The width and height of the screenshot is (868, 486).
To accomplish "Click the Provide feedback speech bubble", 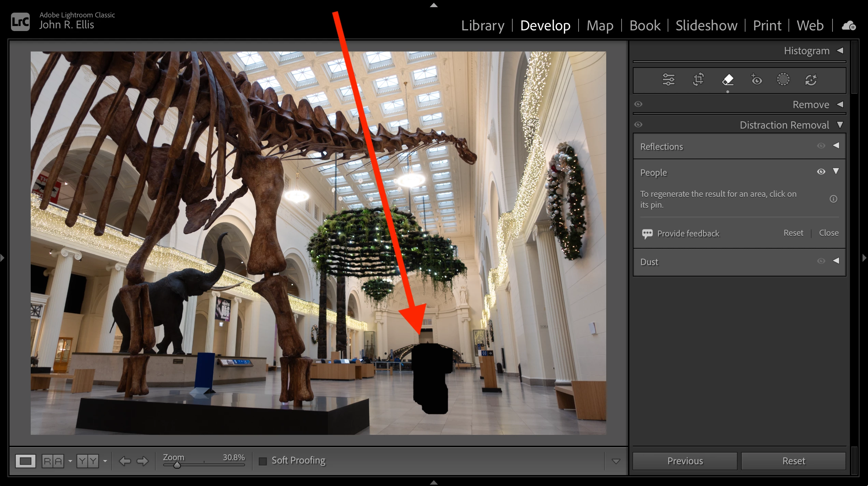I will click(x=647, y=234).
